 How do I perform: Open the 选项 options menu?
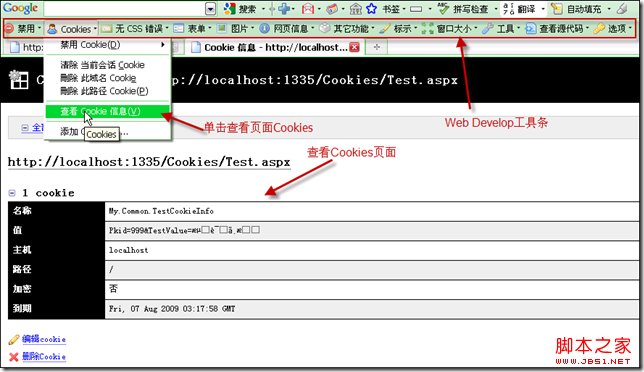617,28
